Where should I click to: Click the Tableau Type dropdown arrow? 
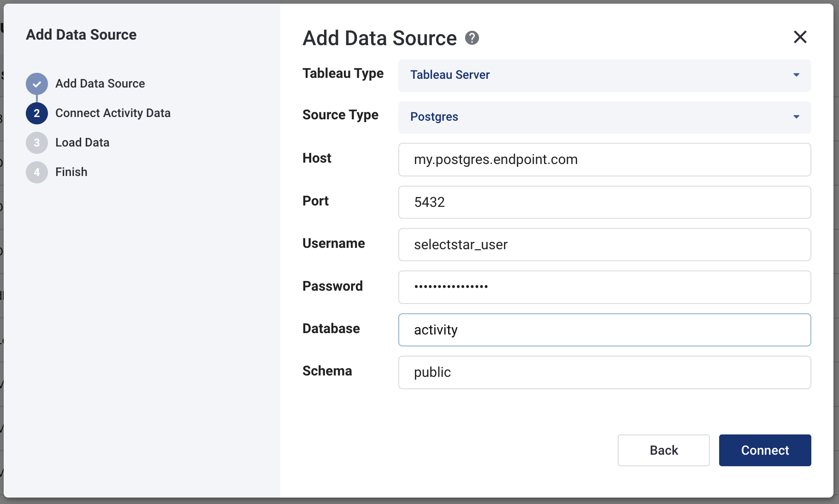tap(796, 75)
